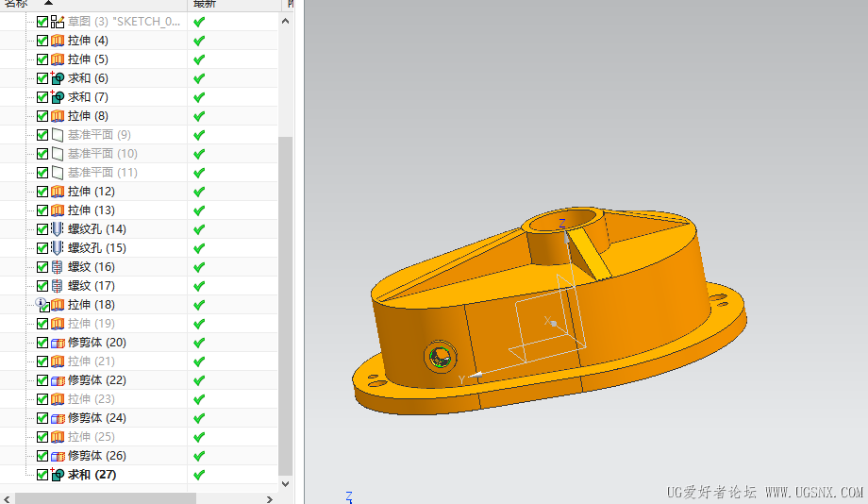868x504 pixels.
Task: Select the 螺纹孔 (15) feature
Action: point(97,248)
